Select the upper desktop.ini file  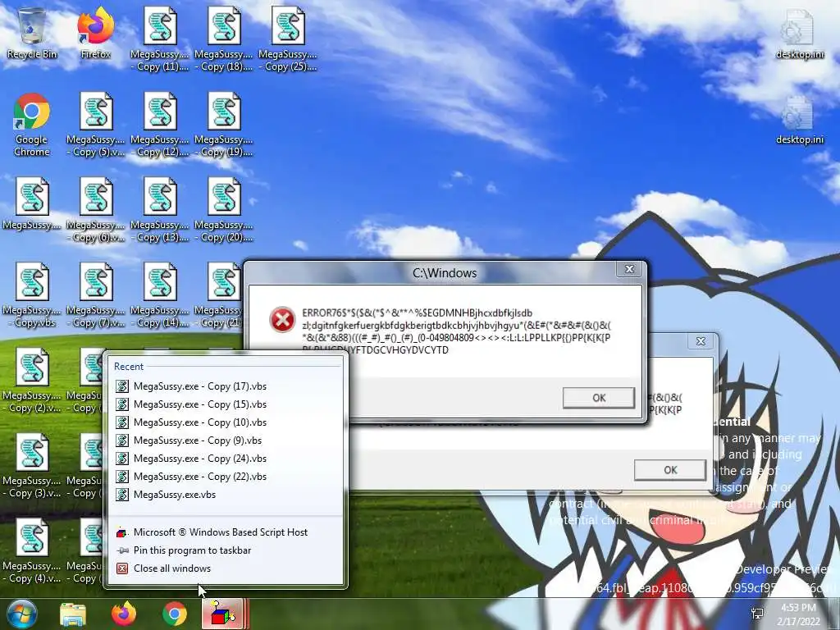click(799, 33)
